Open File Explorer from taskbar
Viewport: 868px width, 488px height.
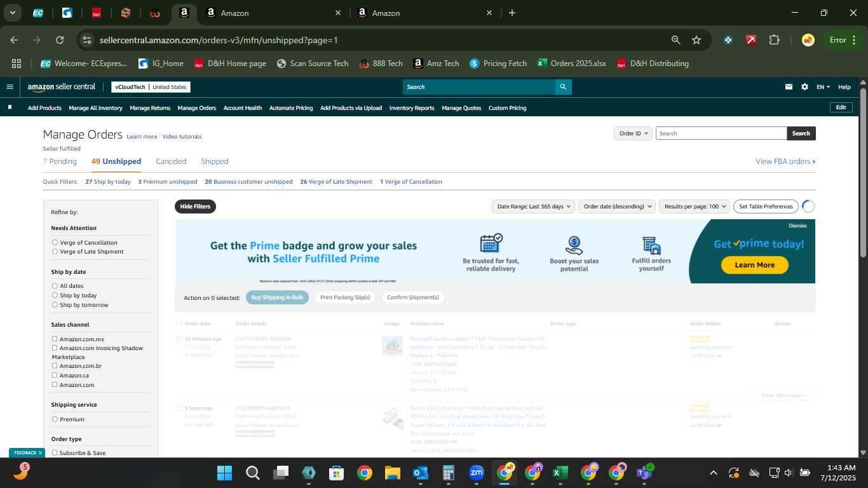(392, 473)
